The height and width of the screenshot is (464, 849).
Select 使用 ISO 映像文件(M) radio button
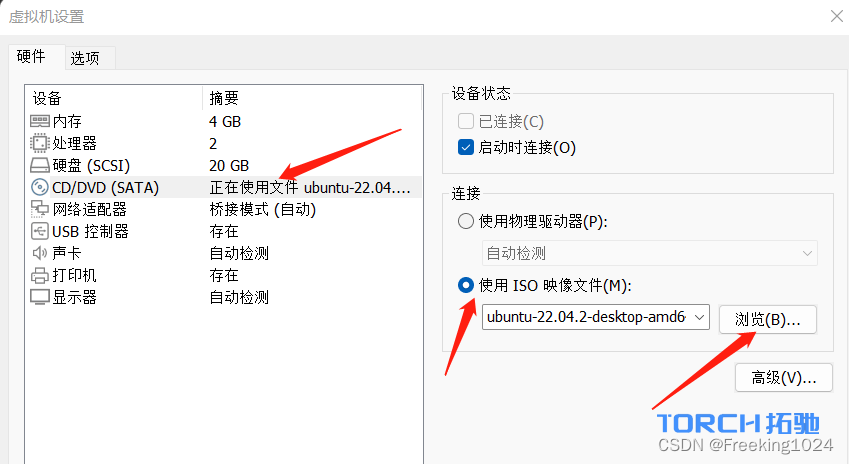click(x=465, y=286)
